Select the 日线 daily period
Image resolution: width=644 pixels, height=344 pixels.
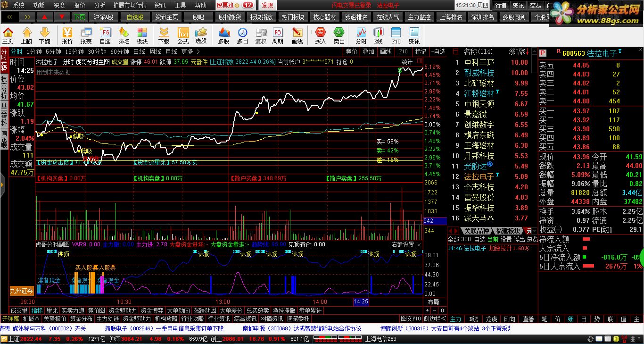pos(139,51)
